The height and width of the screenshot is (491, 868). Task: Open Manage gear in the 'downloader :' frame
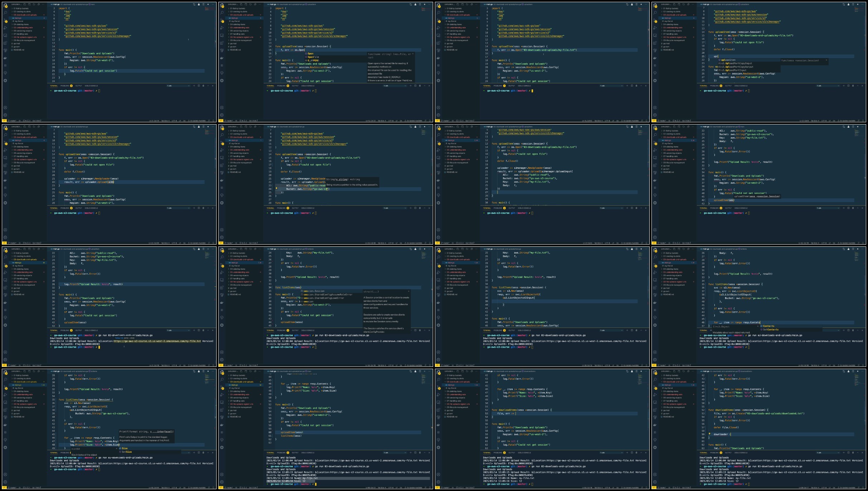pyautogui.click(x=655, y=482)
